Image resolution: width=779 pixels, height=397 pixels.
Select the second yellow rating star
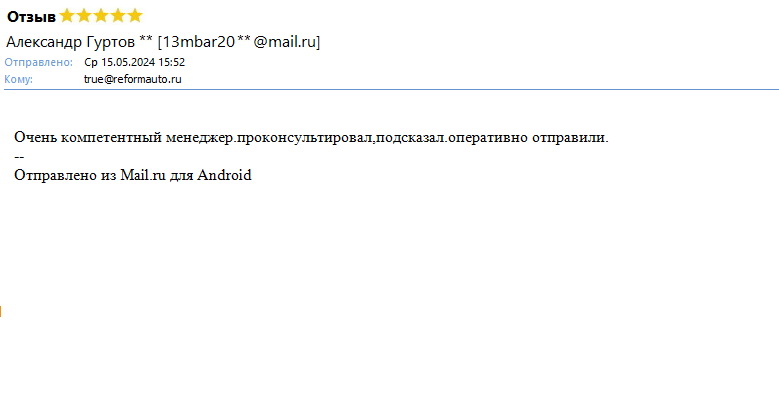(x=84, y=16)
